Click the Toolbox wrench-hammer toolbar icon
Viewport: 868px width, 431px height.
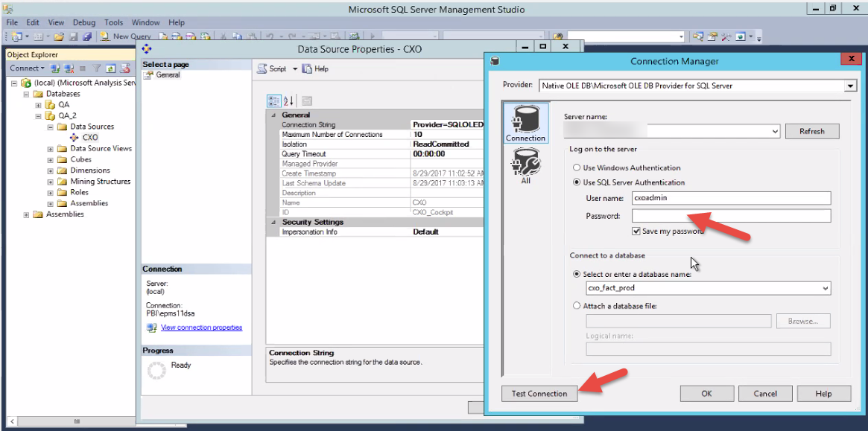(x=726, y=36)
